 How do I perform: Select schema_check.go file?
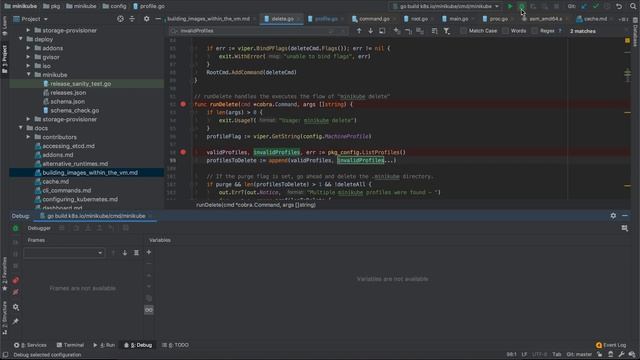click(75, 110)
